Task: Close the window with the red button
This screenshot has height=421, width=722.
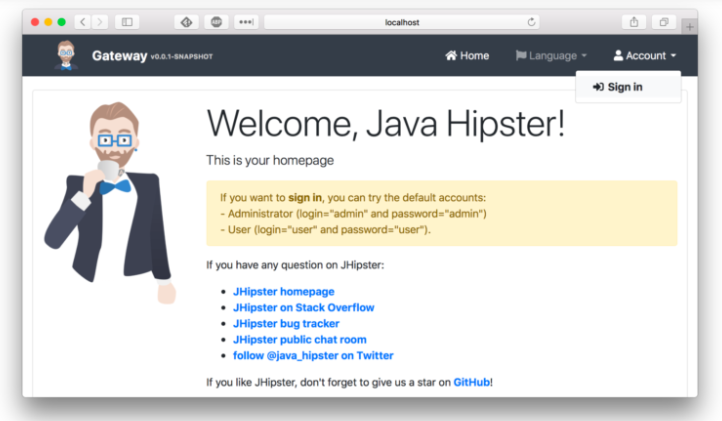Action: tap(35, 22)
